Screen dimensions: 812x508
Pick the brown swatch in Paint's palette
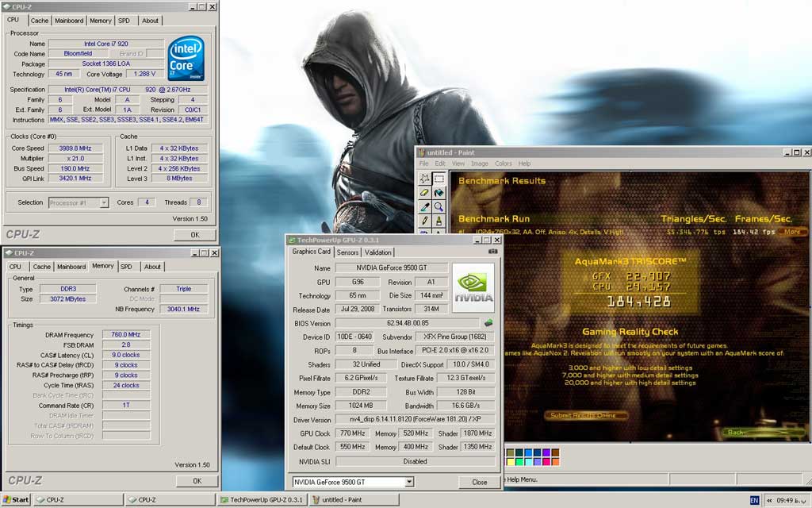pyautogui.click(x=555, y=452)
